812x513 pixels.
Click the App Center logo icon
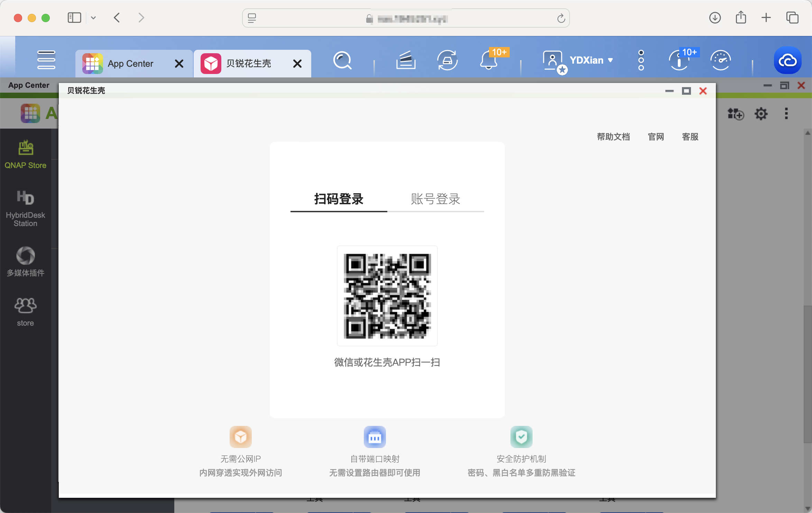[30, 113]
